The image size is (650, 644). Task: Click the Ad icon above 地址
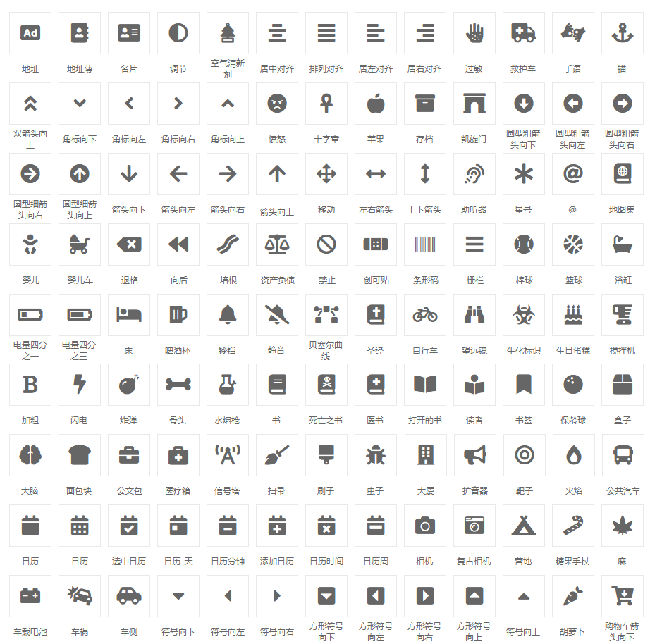pyautogui.click(x=30, y=33)
